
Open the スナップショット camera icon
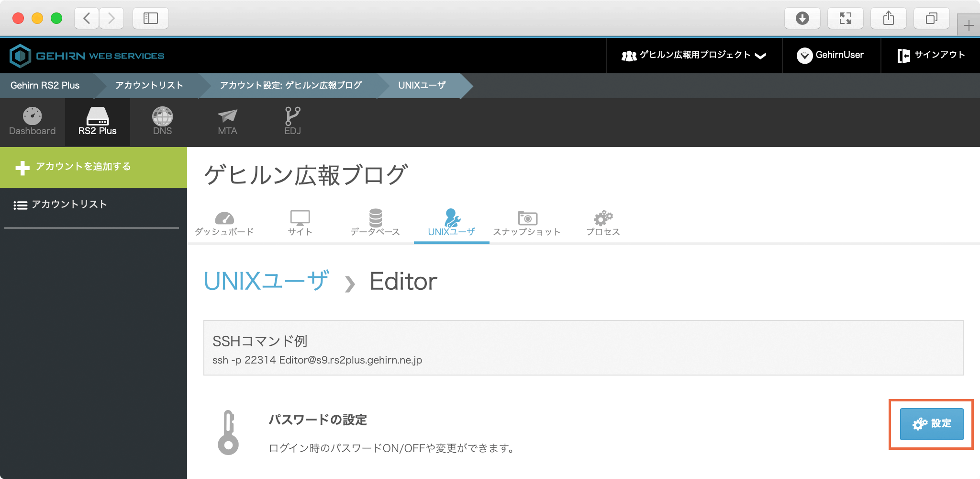click(527, 218)
